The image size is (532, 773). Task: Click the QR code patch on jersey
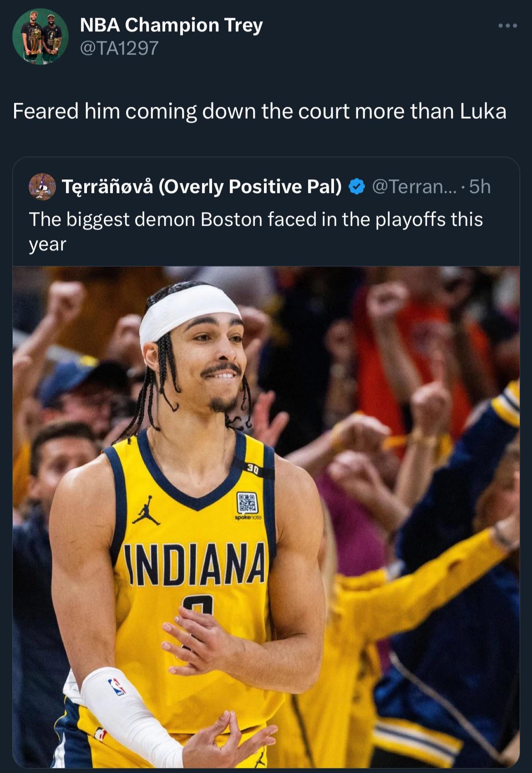tap(248, 504)
